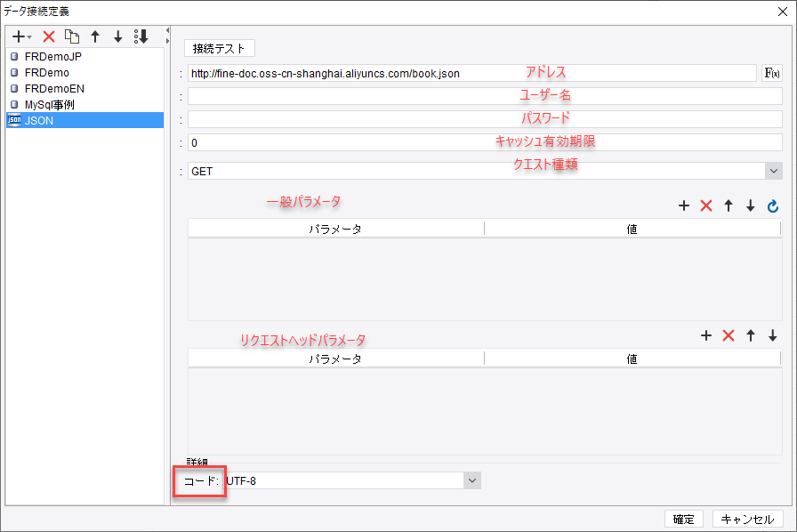Viewport: 797px width, 532px height.
Task: Open the コード encoding dropdown showing UTF-8
Action: point(472,480)
